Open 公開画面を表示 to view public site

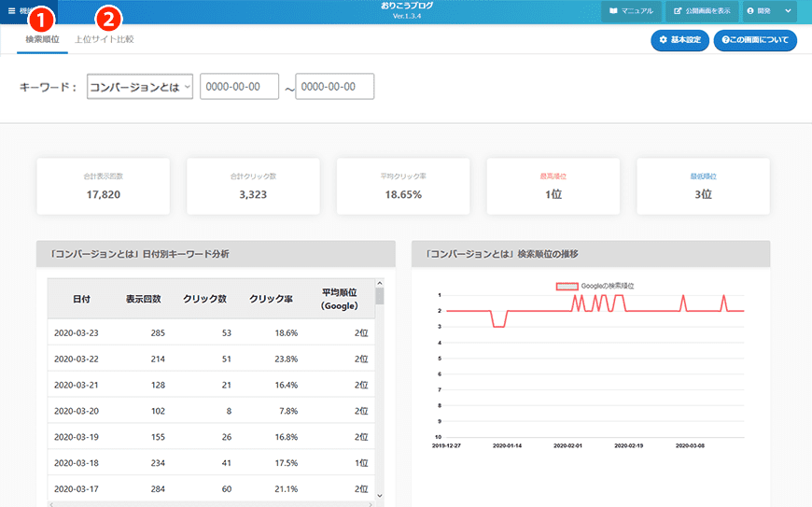(701, 11)
